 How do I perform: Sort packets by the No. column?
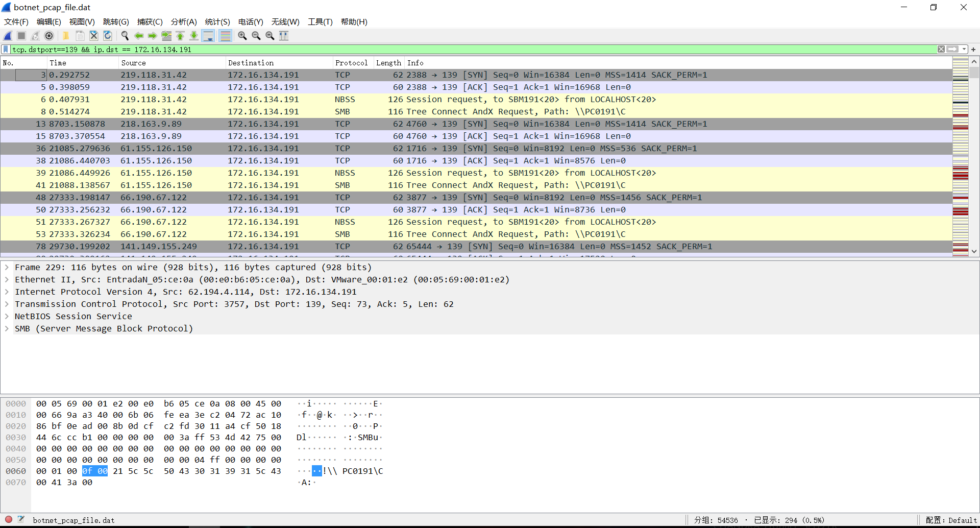point(23,63)
